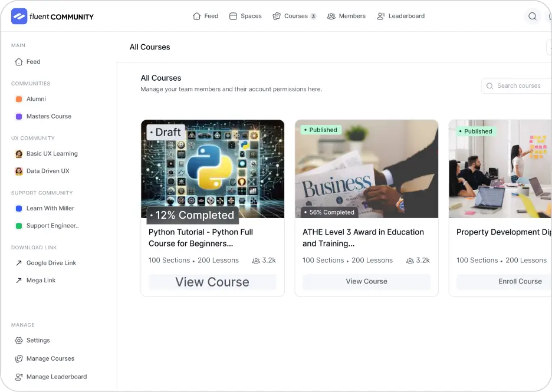Open the Members tab in top navigation
Image resolution: width=552 pixels, height=392 pixels.
(346, 16)
